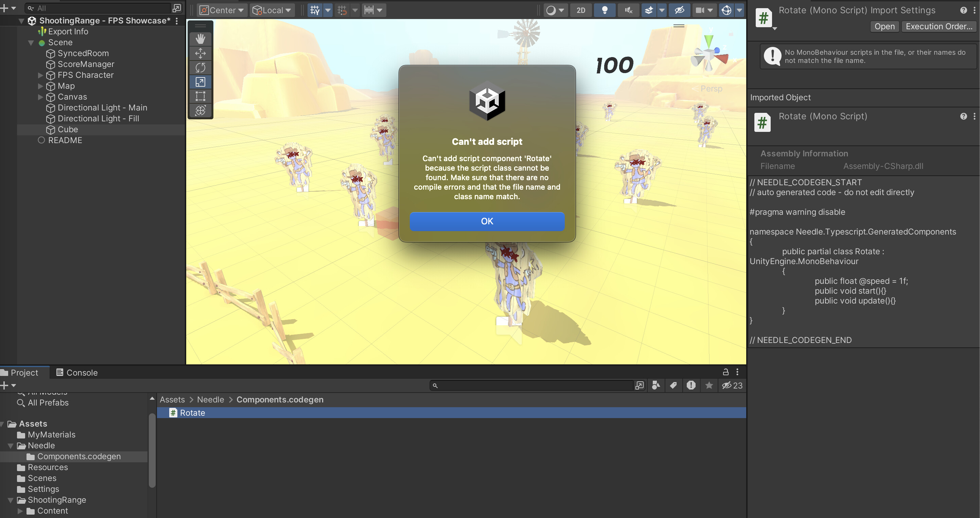Screen dimensions: 980x518
Task: Open the Center pivot dropdown
Action: click(x=222, y=10)
